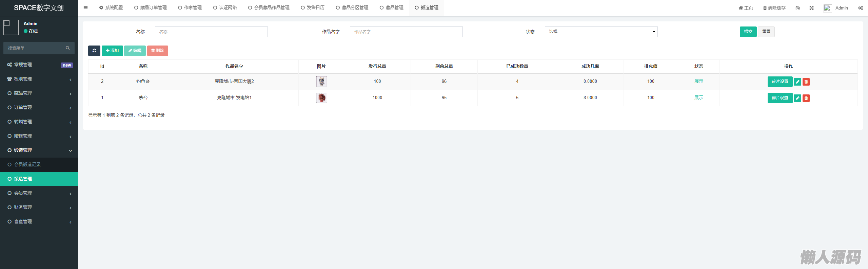Expand 订单管理 in the sidebar
The width and height of the screenshot is (868, 269).
tap(39, 107)
